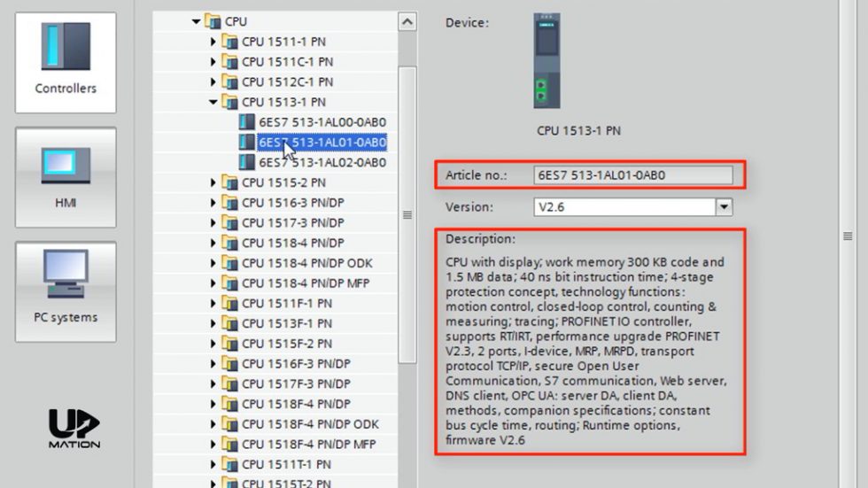The image size is (868, 488).
Task: Click the folder icon of CPU 1511F-1 PN
Action: (x=230, y=304)
